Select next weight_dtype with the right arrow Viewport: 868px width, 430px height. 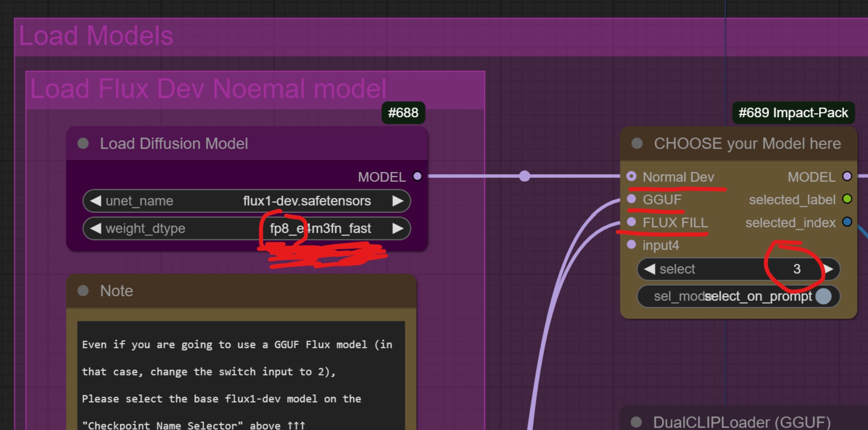[x=398, y=228]
